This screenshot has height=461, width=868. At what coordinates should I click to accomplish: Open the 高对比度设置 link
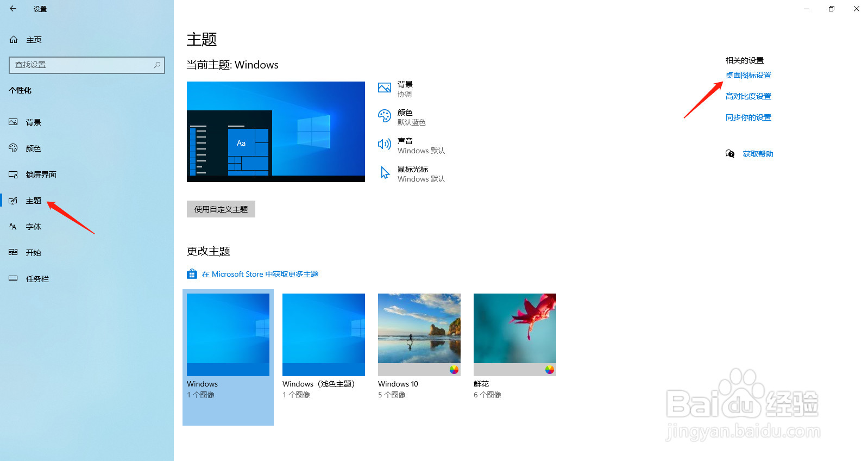click(749, 96)
